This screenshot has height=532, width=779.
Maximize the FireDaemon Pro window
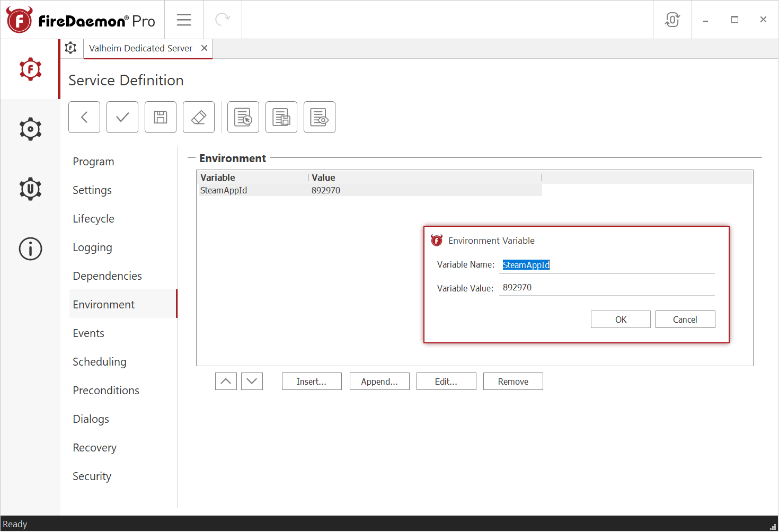734,20
